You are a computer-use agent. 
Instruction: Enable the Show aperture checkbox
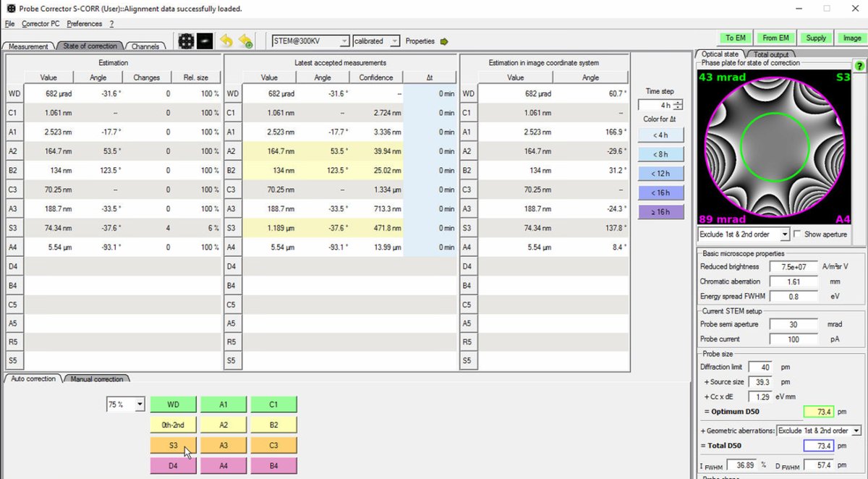pos(797,234)
